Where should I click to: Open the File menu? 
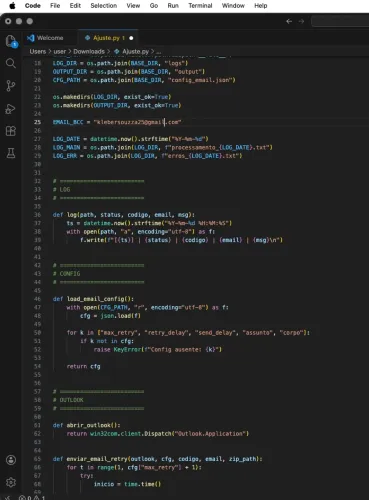(x=55, y=6)
